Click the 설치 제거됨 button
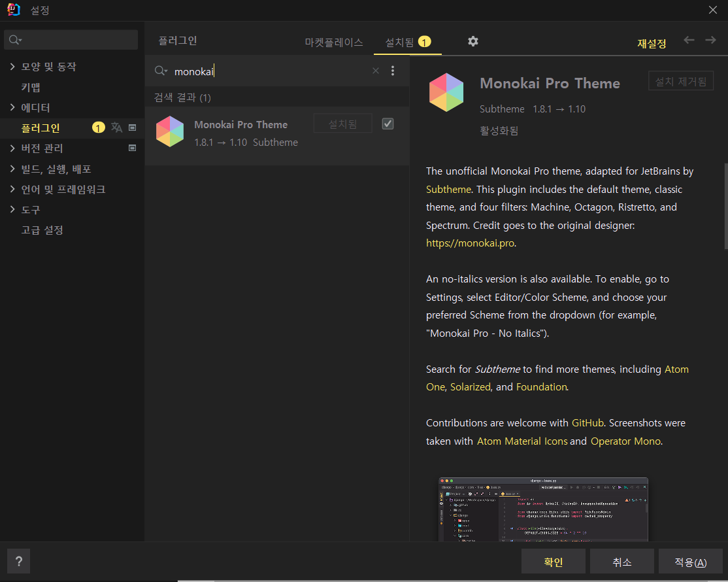Viewport: 728px width, 582px height. (x=681, y=81)
